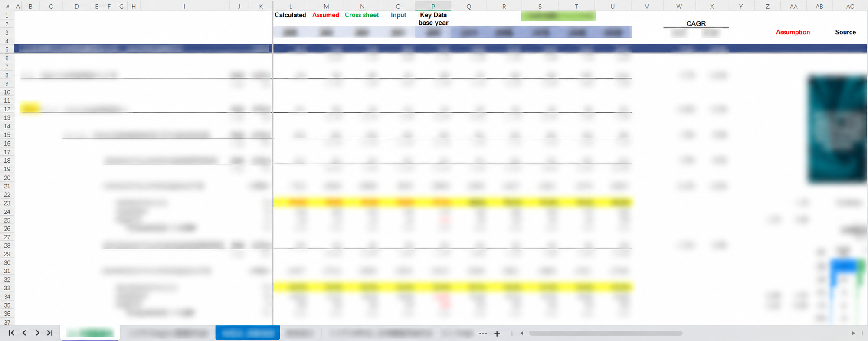Select column P by its header

coord(433,7)
